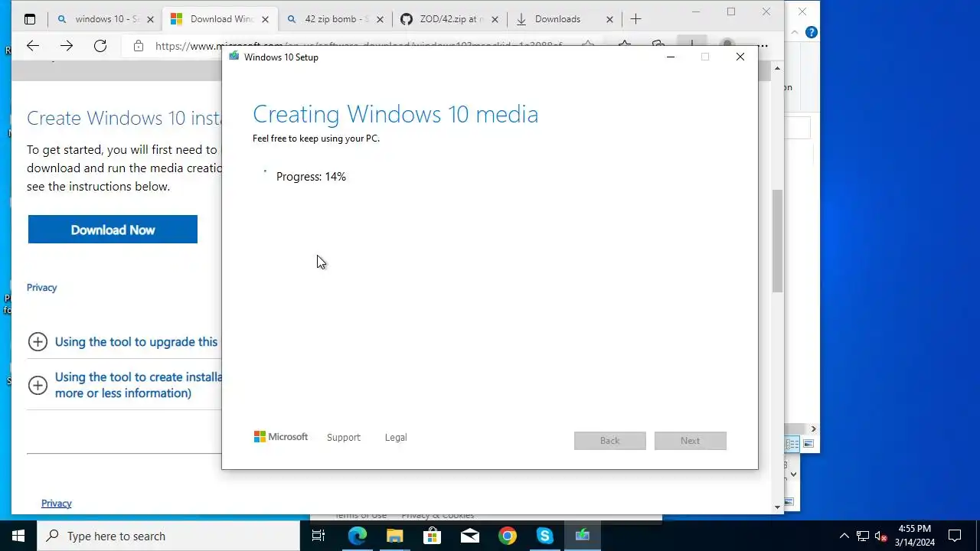Open Legal link in Windows 10 Setup
Image resolution: width=980 pixels, height=551 pixels.
(x=396, y=437)
